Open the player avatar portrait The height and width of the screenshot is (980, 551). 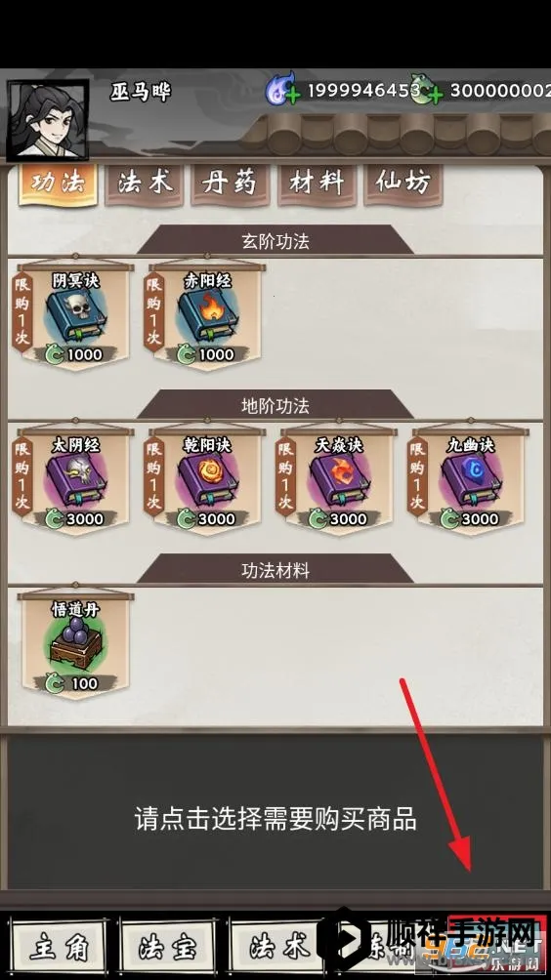pyautogui.click(x=48, y=119)
